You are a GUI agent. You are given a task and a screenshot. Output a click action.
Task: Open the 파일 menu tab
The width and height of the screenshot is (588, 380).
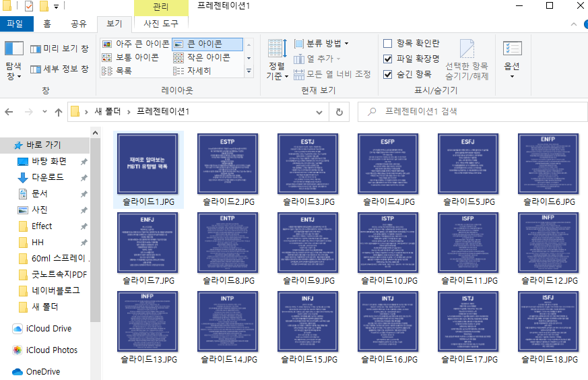15,24
